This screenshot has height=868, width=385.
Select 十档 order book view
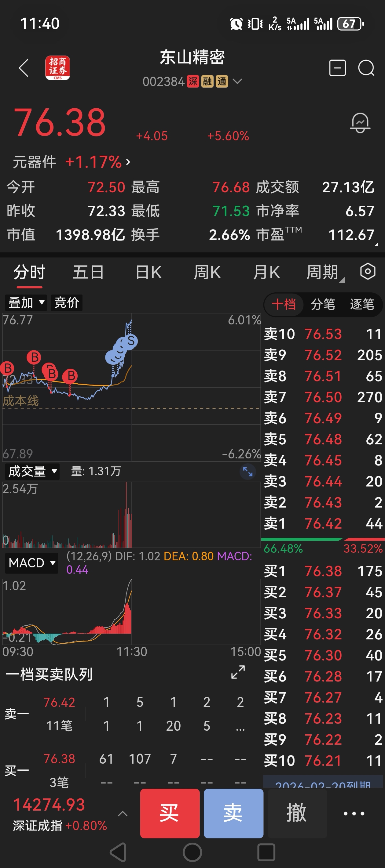click(x=284, y=304)
